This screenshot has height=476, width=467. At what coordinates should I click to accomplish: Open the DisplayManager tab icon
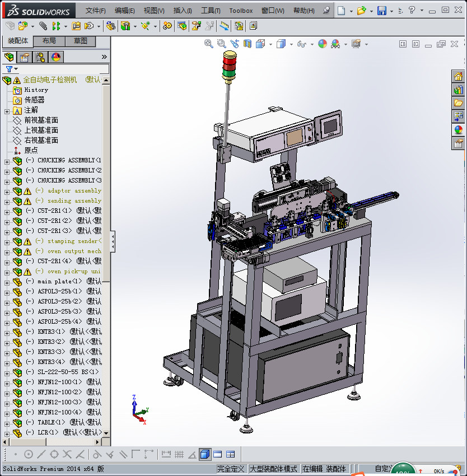point(55,57)
